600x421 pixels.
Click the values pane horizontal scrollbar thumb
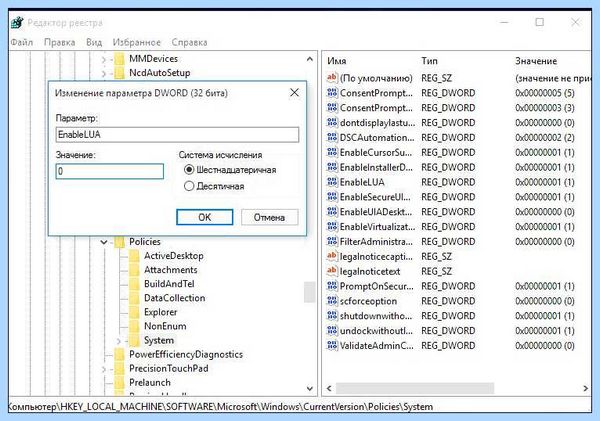click(415, 388)
